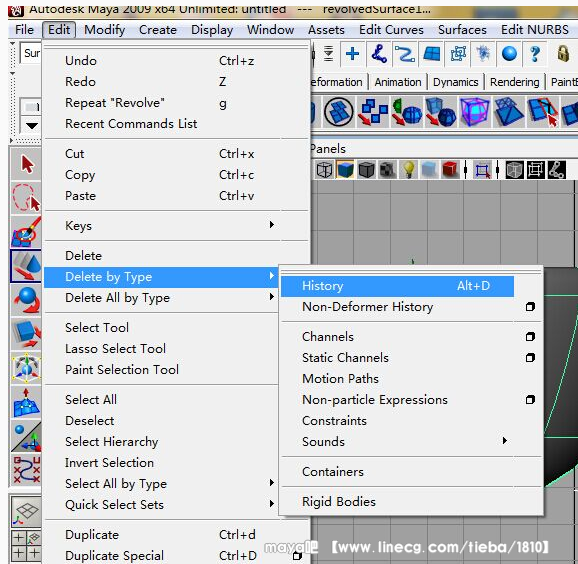Select the Rotate tool sphere icon
578x564 pixels.
pos(26,300)
